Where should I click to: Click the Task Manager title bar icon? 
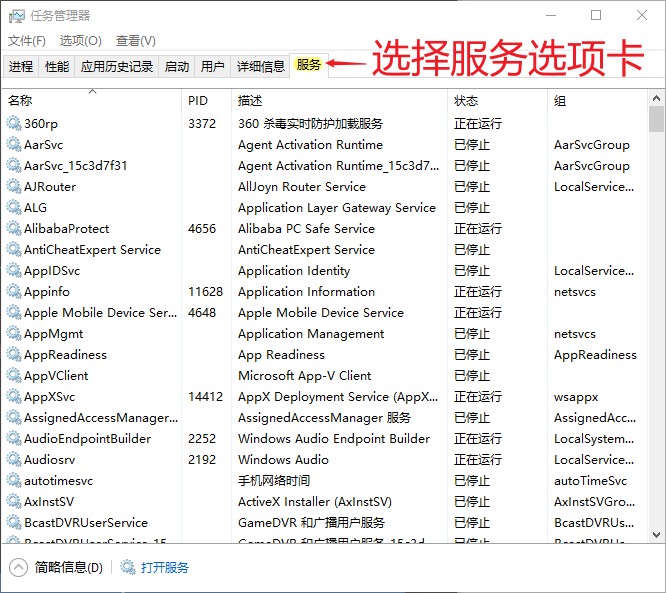17,16
